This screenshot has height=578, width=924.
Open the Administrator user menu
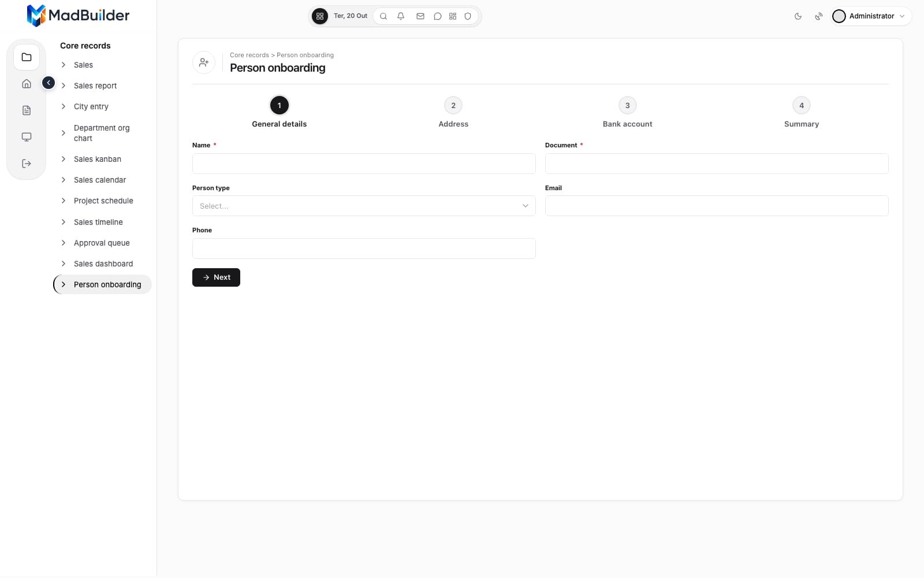click(x=871, y=16)
